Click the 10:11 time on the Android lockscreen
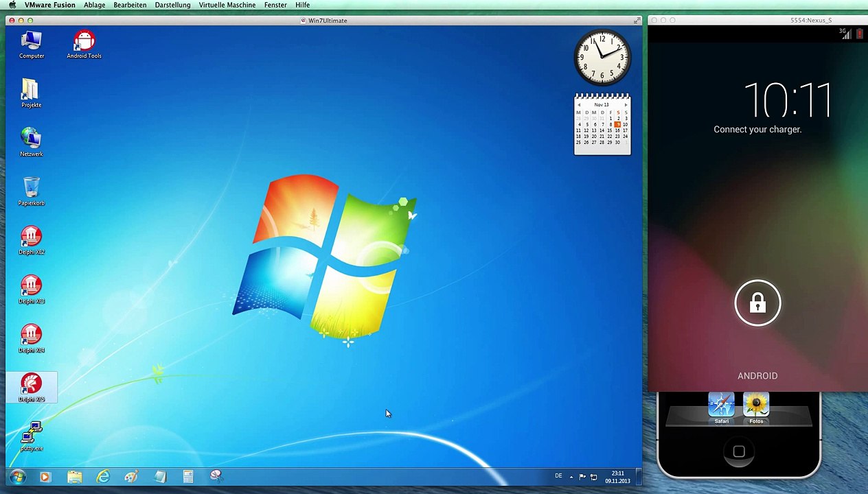Image resolution: width=868 pixels, height=494 pixels. click(788, 100)
